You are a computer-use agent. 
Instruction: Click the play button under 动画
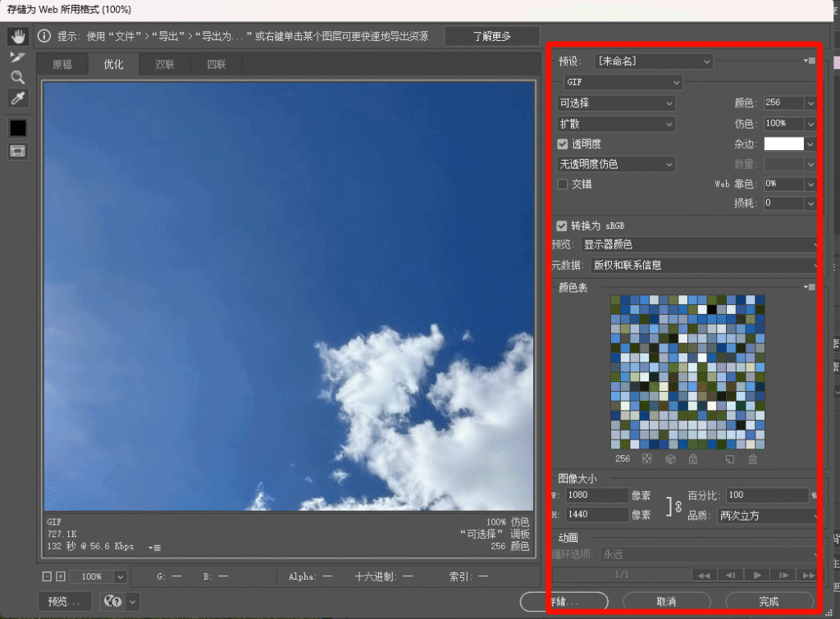(x=757, y=575)
